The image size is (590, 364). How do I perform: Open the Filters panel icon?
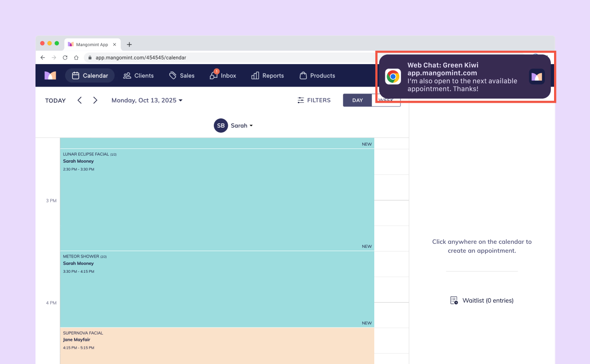(301, 100)
